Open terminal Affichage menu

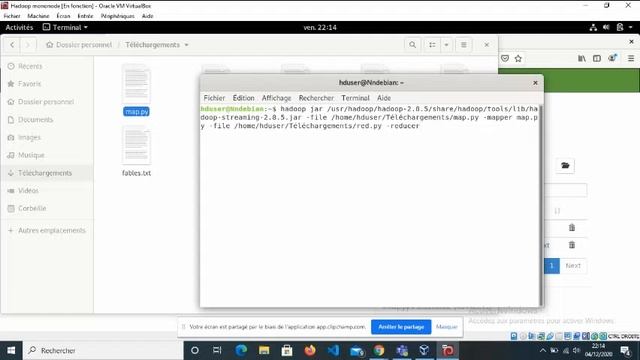276,98
